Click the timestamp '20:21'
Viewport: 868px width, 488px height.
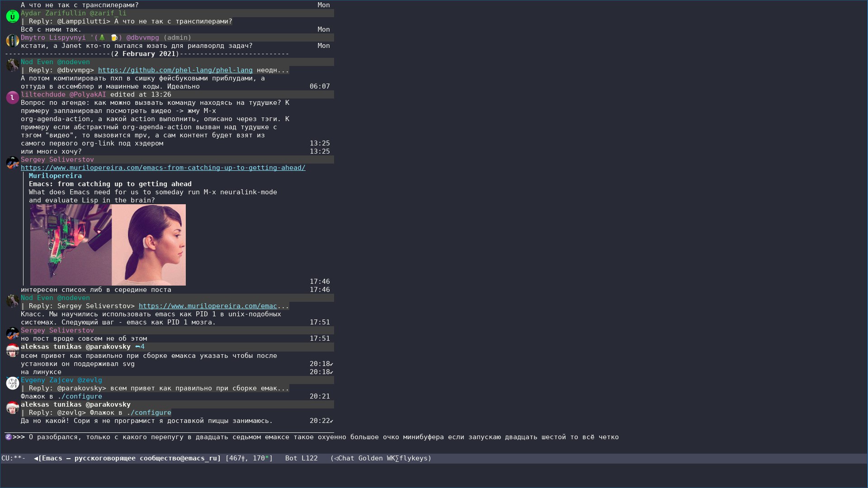pos(320,396)
